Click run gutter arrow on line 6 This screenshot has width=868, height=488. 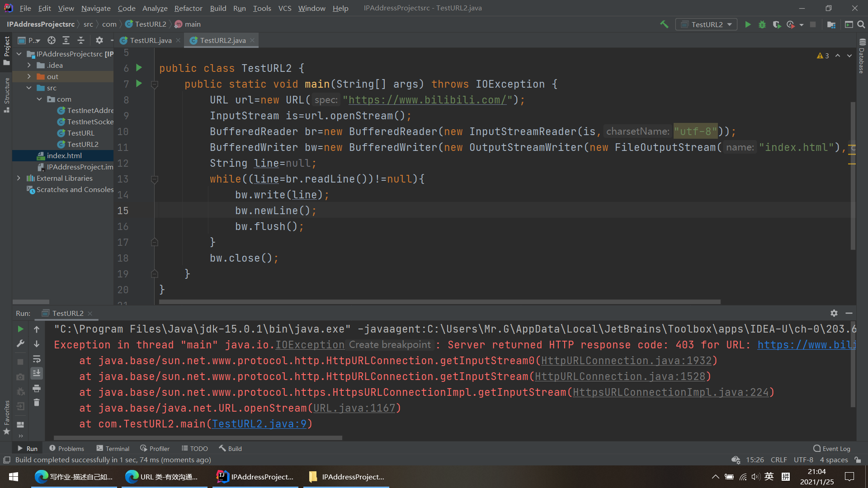tap(139, 68)
